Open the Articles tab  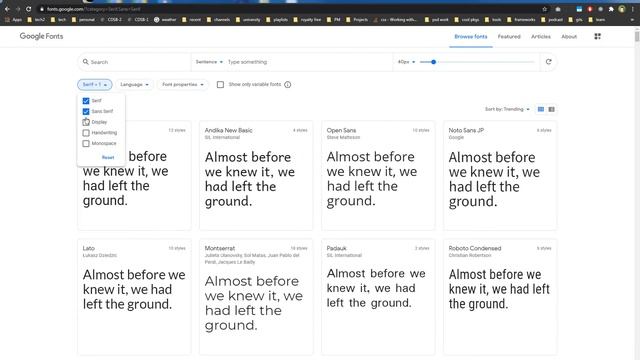pyautogui.click(x=541, y=37)
